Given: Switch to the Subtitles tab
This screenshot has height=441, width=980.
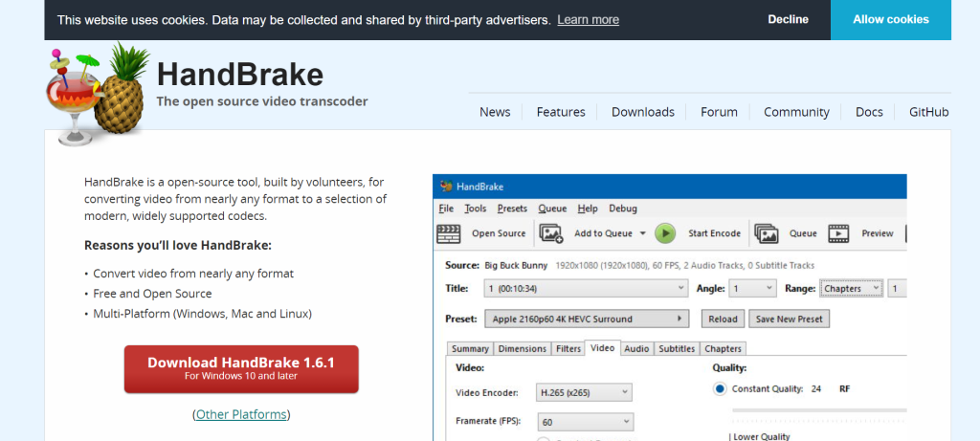Looking at the screenshot, I should (x=677, y=348).
